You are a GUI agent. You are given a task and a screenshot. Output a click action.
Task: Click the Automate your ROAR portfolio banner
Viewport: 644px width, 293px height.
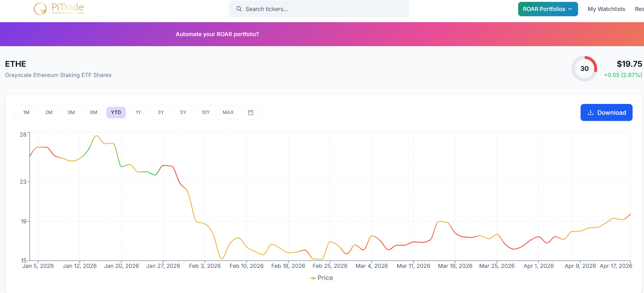point(217,34)
